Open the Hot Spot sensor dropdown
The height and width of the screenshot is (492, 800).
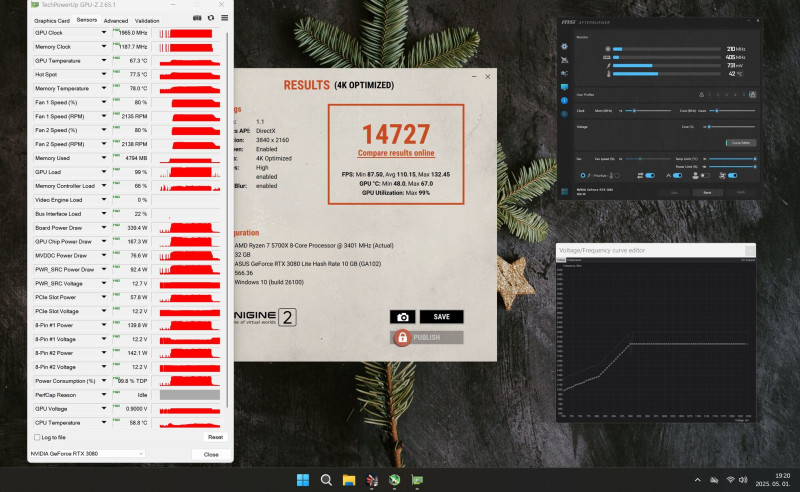tap(104, 75)
